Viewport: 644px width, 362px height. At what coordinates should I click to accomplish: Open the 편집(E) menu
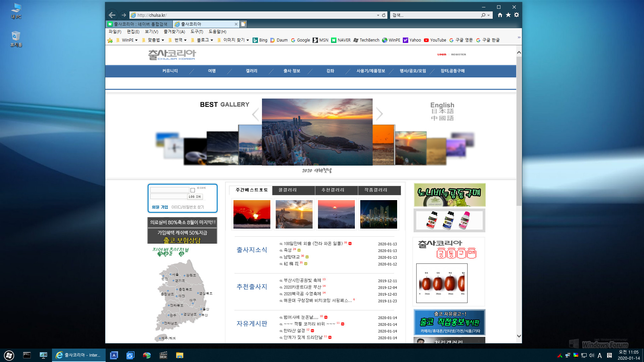point(133,32)
